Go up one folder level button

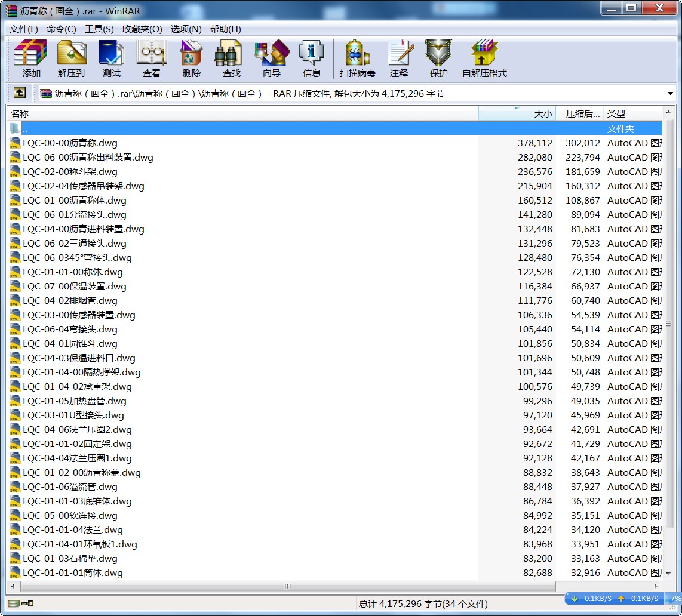click(x=20, y=93)
